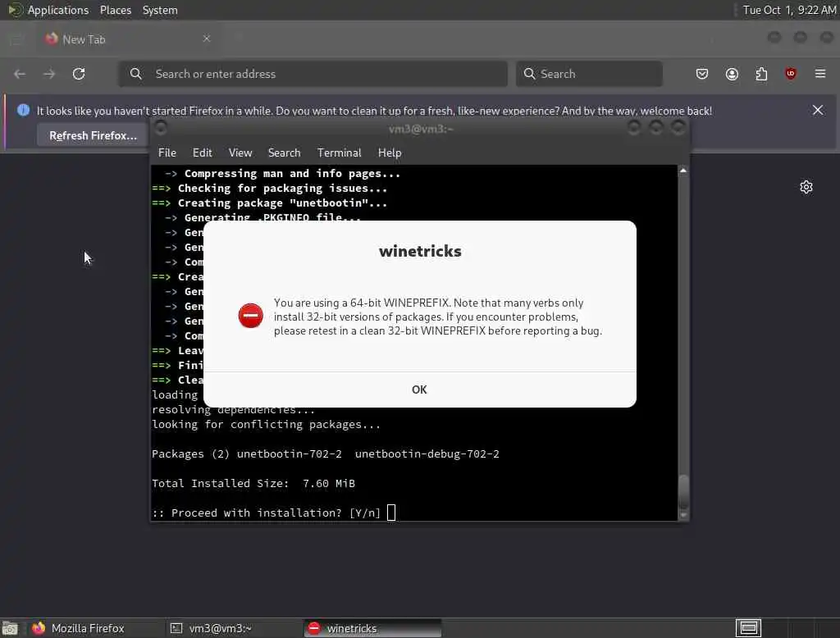Close the New Tab tab

(207, 39)
